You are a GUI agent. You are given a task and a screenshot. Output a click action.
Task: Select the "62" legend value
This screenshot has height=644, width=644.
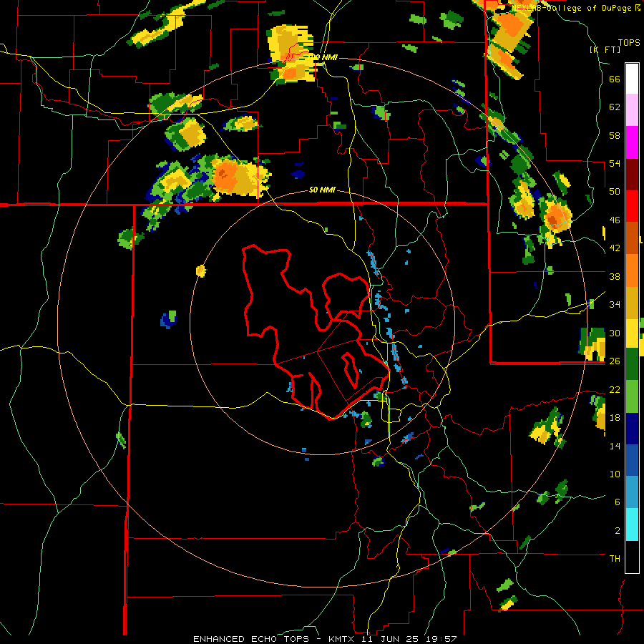[x=615, y=107]
